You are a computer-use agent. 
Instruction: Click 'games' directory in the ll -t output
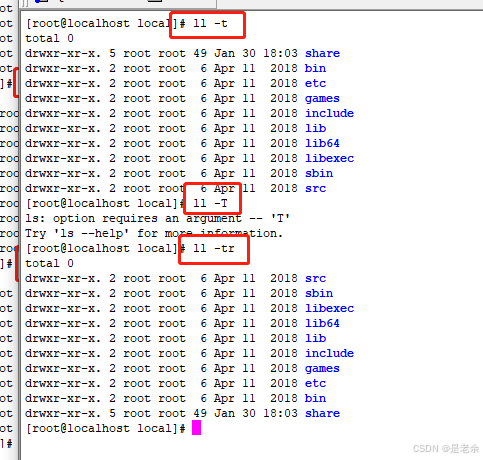[x=322, y=99]
